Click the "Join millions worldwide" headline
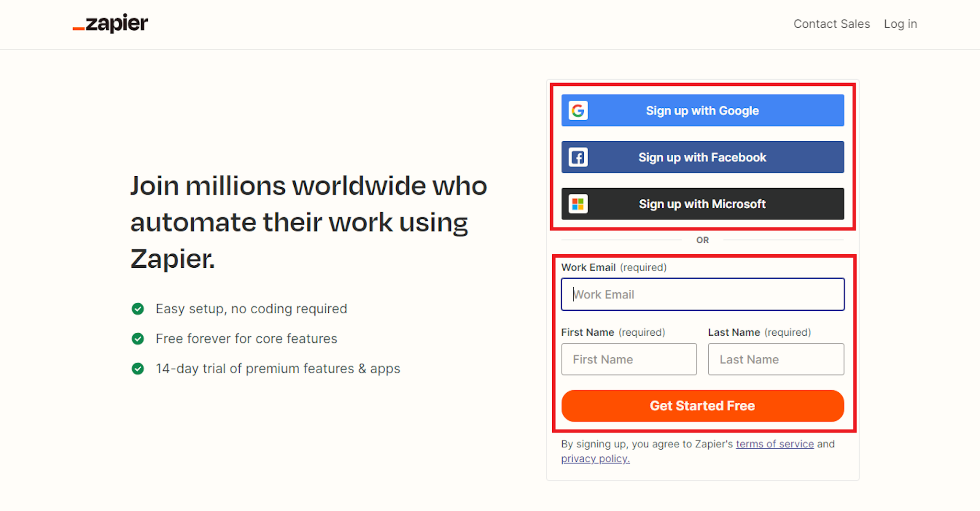 point(309,222)
